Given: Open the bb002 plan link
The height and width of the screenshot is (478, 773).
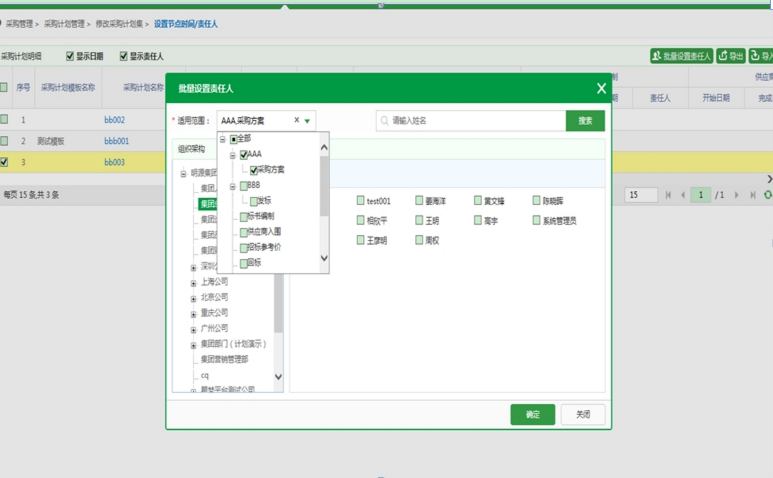Looking at the screenshot, I should tap(114, 120).
